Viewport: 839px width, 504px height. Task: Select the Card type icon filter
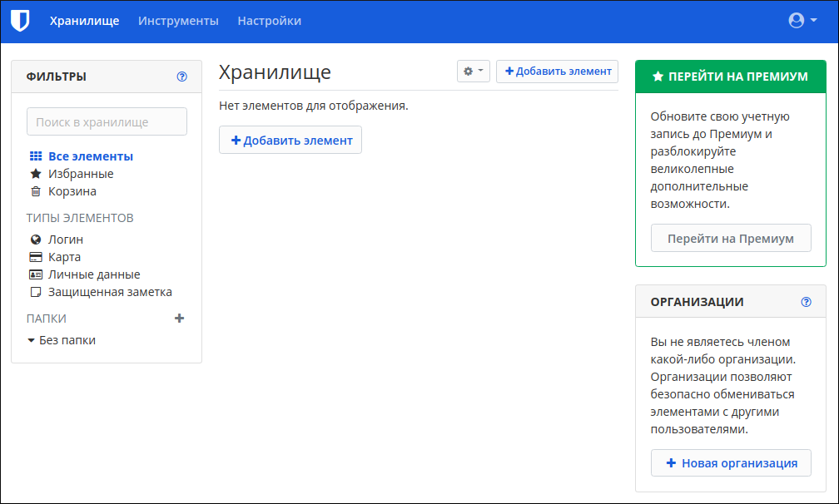[x=36, y=257]
